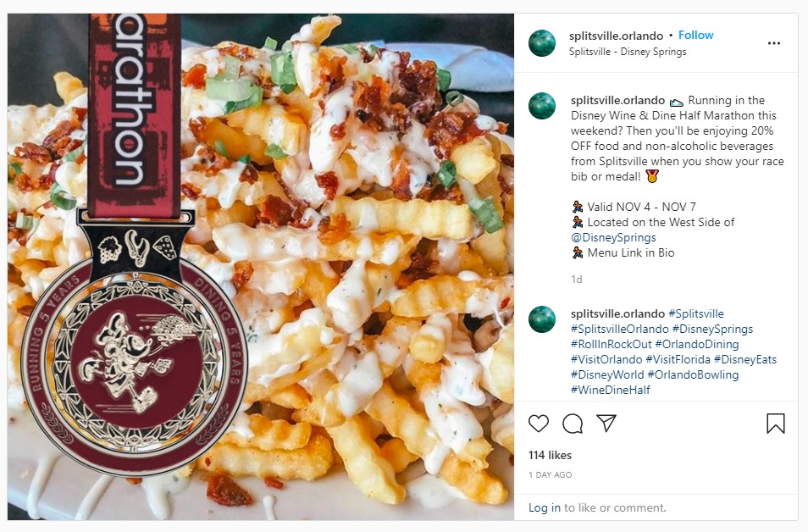Screen dimensions: 808x532
Task: Open the @DisneySprings mention
Action: (613, 238)
